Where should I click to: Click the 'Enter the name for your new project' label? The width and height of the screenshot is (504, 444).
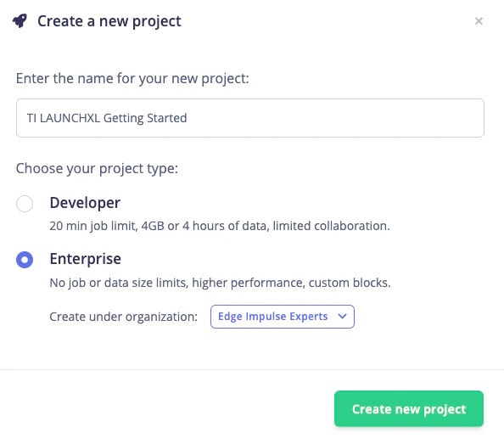click(132, 79)
